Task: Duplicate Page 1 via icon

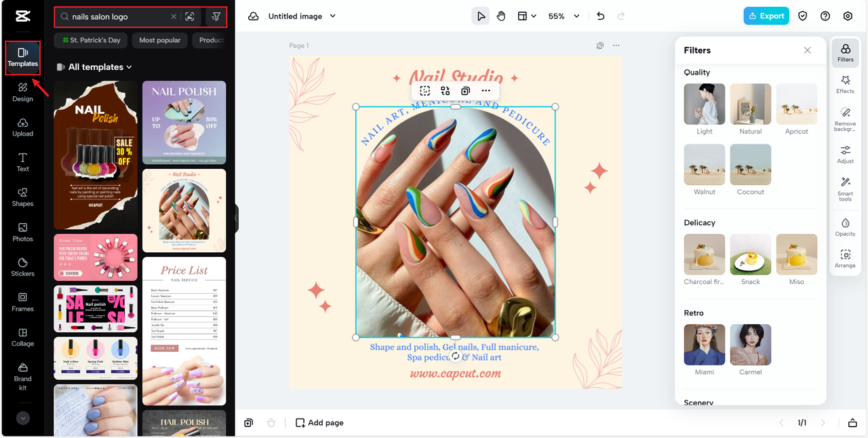Action: point(600,46)
